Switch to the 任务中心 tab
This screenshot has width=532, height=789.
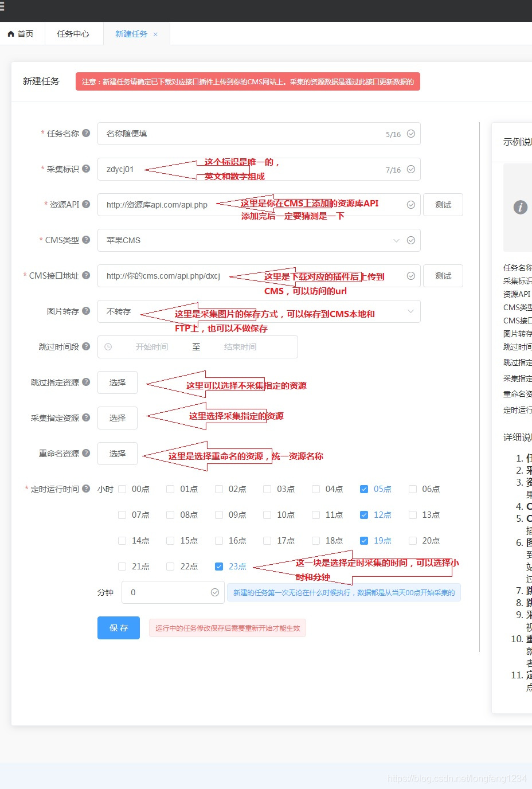(73, 34)
